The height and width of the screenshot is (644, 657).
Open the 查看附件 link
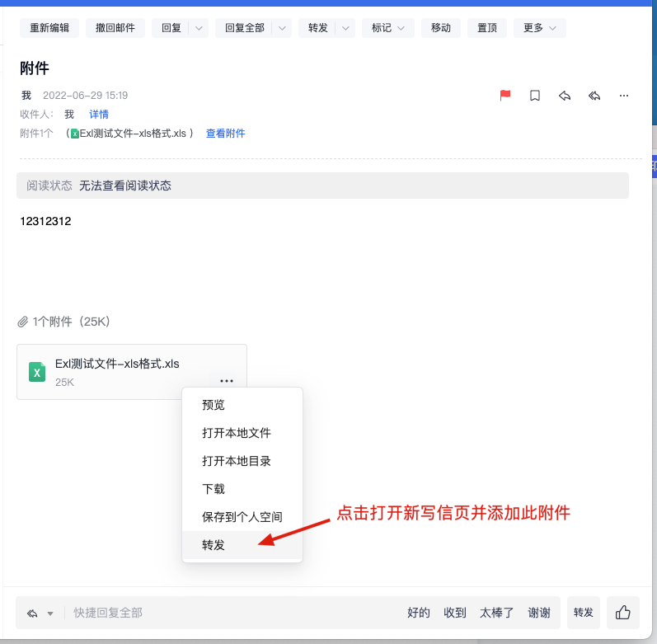pos(225,134)
